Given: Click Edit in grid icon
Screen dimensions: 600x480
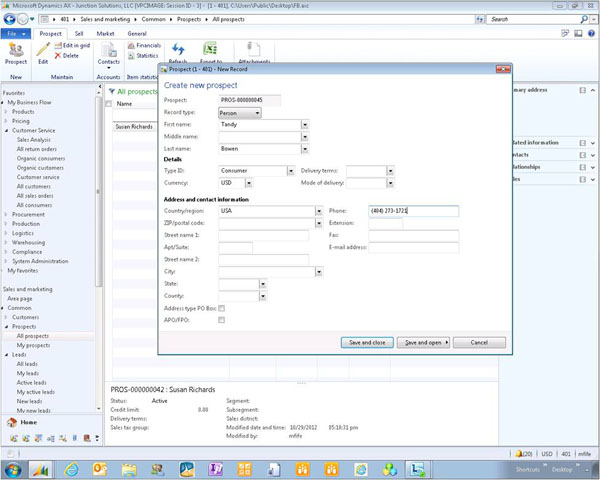Looking at the screenshot, I should (x=57, y=45).
